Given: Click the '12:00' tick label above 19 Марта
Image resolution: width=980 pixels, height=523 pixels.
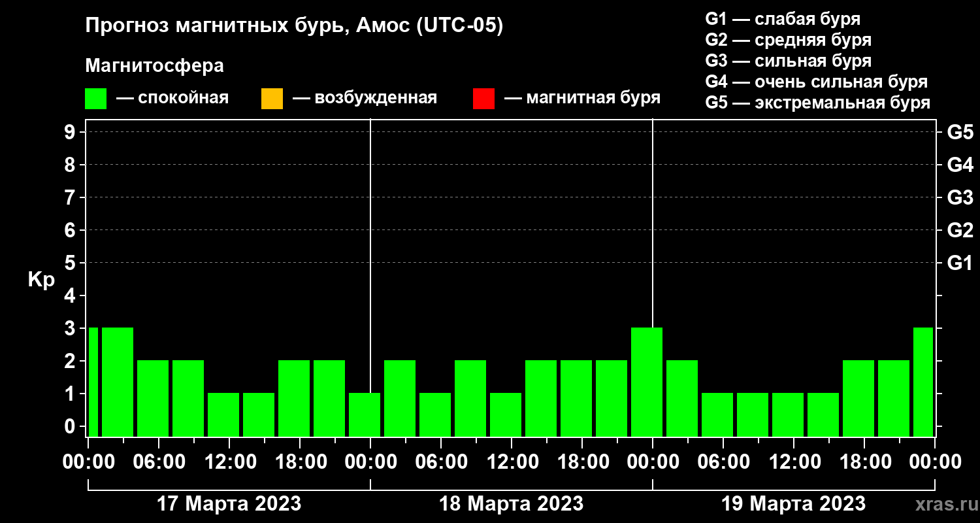Looking at the screenshot, I should pos(794,462).
